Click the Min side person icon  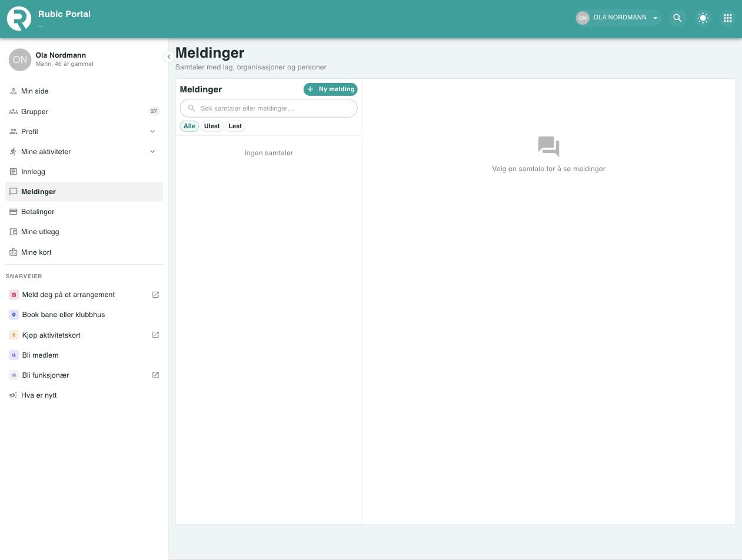coord(14,91)
